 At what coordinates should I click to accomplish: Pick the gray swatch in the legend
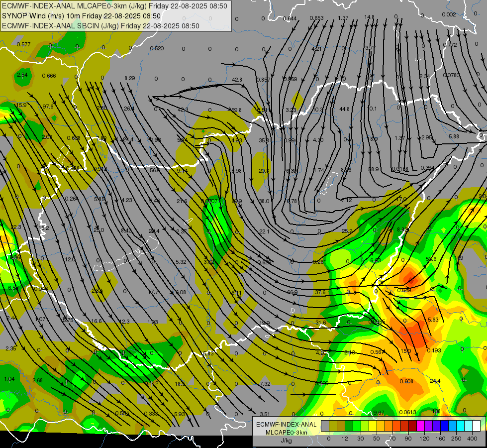[325, 426]
